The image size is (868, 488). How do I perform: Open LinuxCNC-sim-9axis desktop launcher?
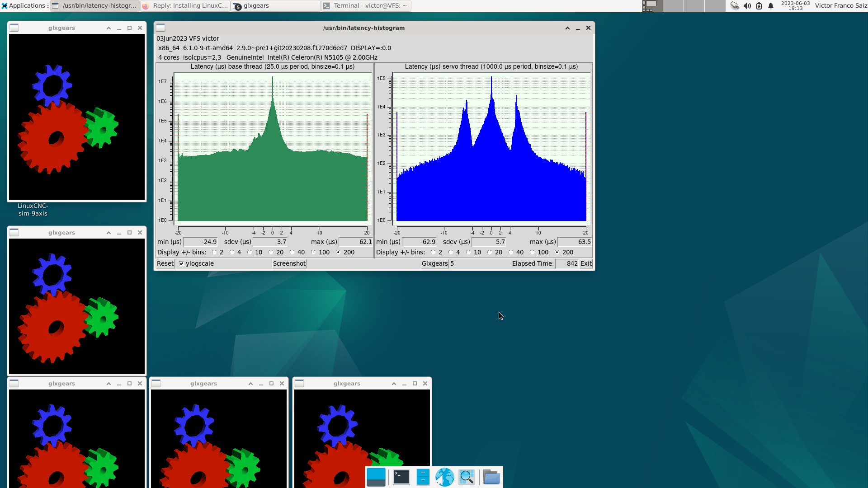tap(33, 210)
